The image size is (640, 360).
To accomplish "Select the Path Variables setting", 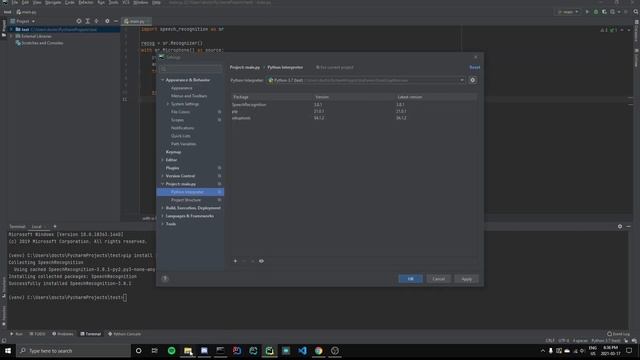I will [184, 144].
